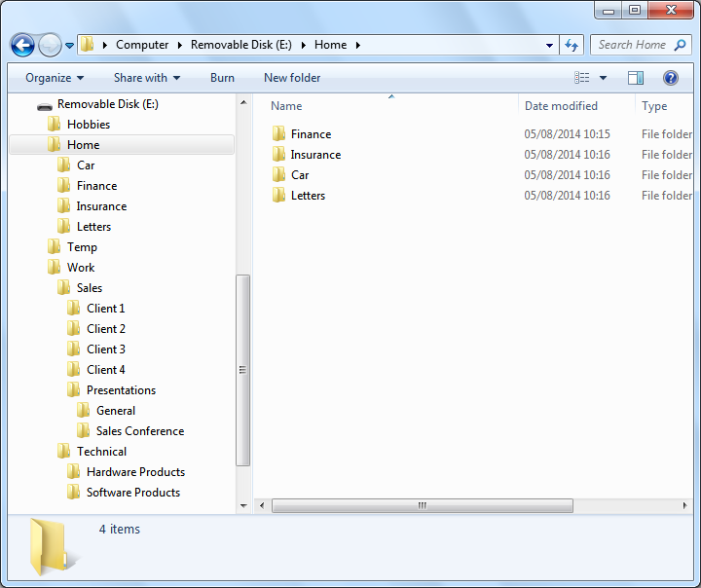
Task: Sort by the Name column header
Action: (x=286, y=106)
